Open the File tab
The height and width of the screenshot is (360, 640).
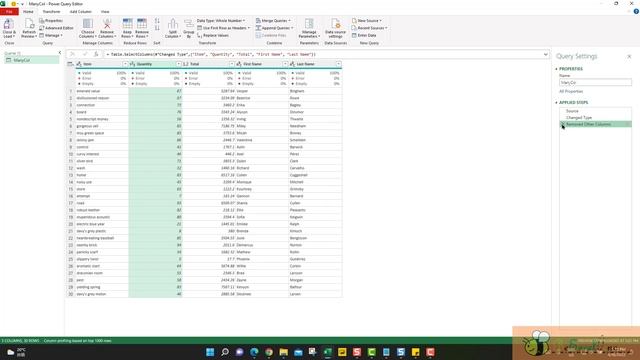pos(9,11)
